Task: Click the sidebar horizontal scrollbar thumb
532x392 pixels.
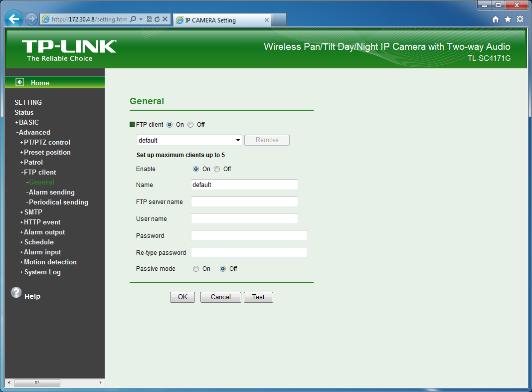Action: [37, 383]
